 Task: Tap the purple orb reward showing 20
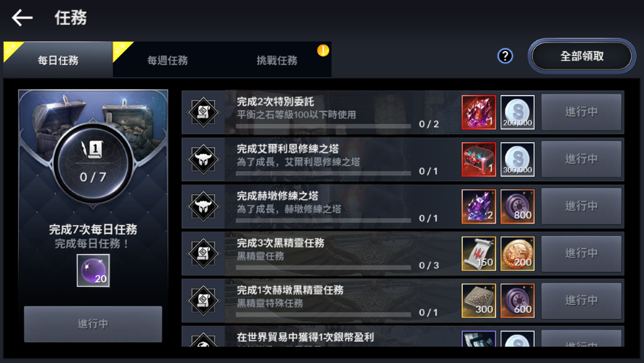(93, 271)
